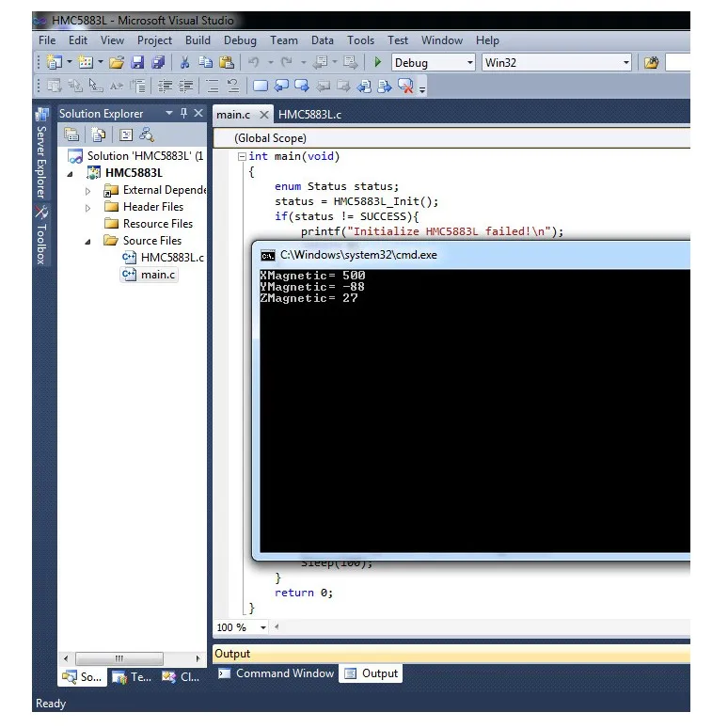Image resolution: width=728 pixels, height=728 pixels.
Task: Expand the External Dependencies folder
Action: (x=87, y=191)
